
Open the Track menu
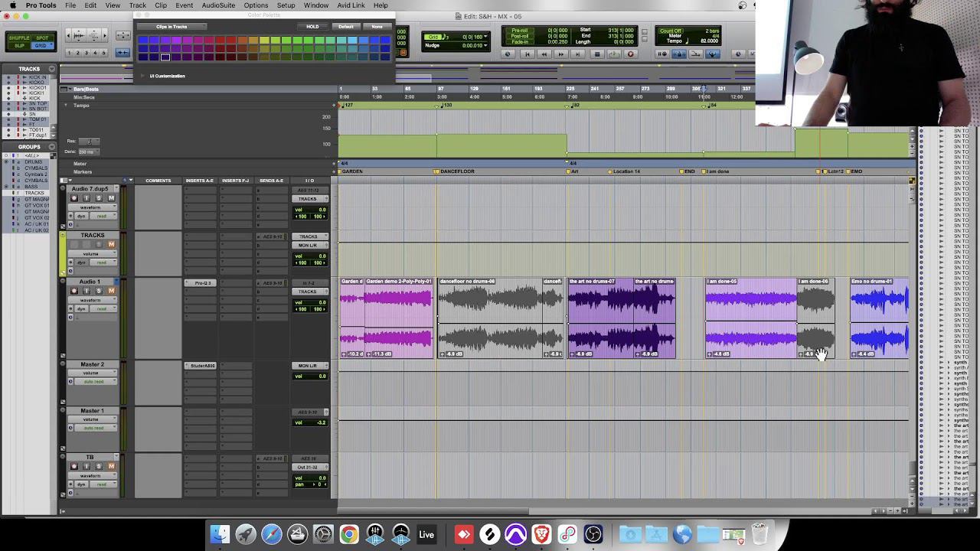[138, 5]
